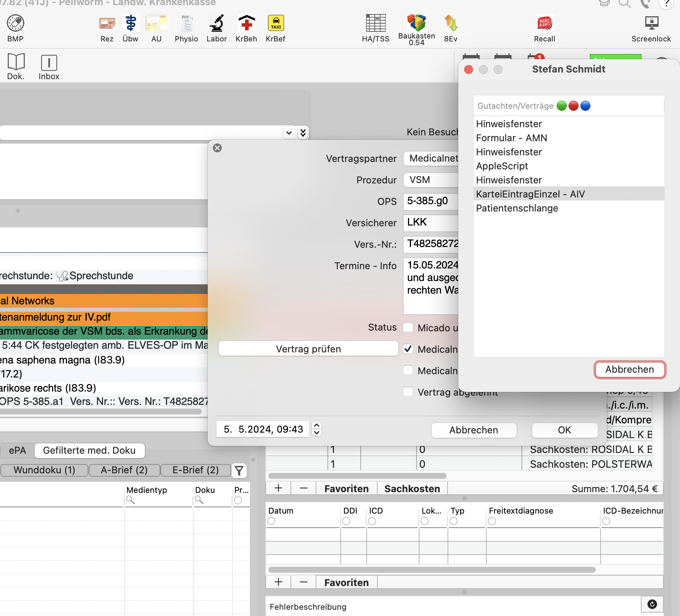Expand the dropdown chevron above text area
The height and width of the screenshot is (616, 680).
[x=289, y=133]
